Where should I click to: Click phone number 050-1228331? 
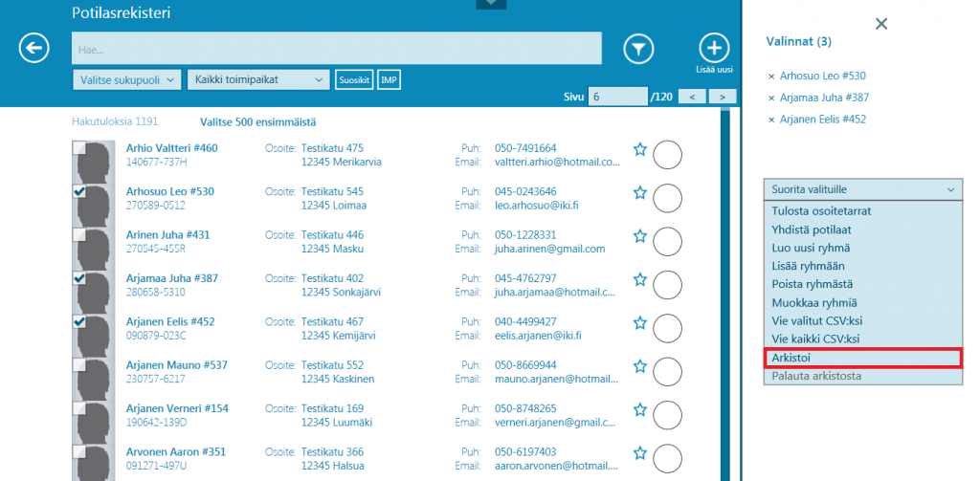tap(525, 235)
